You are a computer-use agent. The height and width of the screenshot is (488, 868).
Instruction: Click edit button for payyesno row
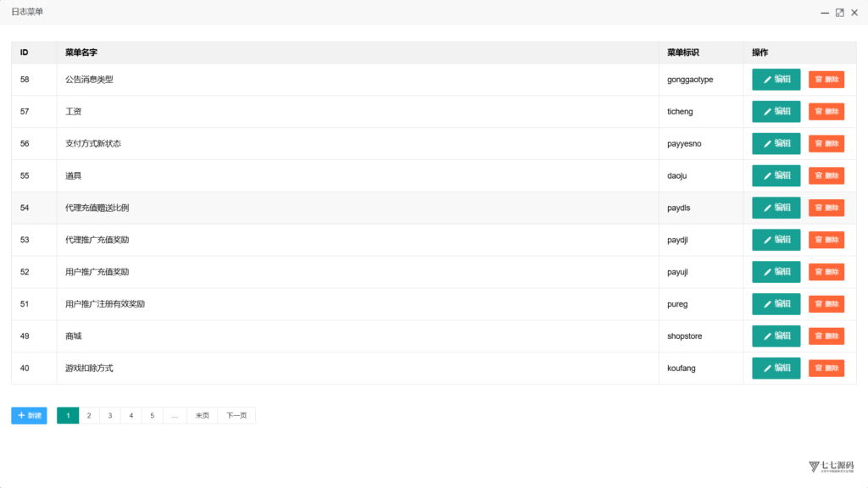coord(776,143)
